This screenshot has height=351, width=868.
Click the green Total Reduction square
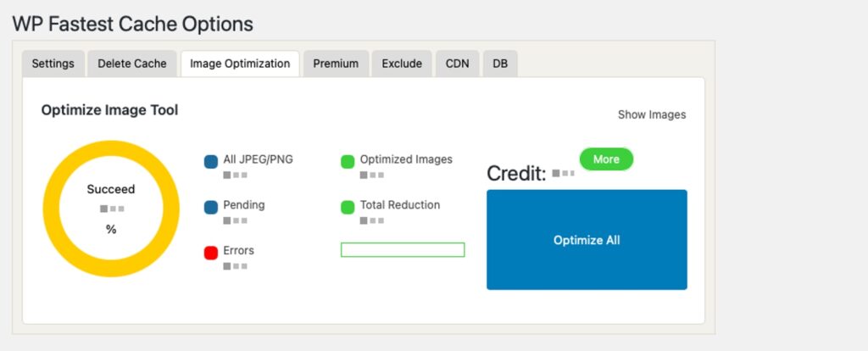click(x=348, y=207)
